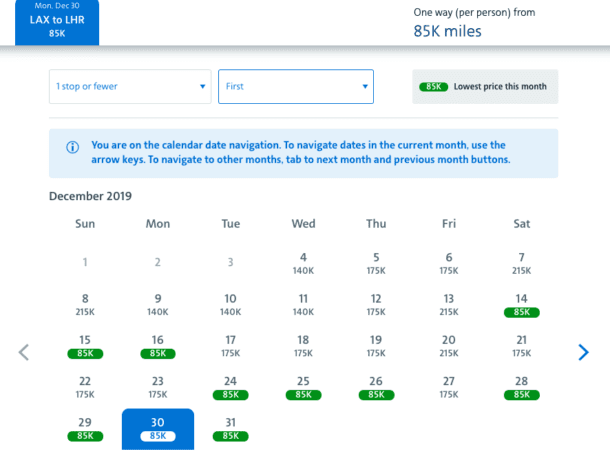Image resolution: width=610 pixels, height=467 pixels.
Task: Go to previous month with left arrow
Action: [25, 352]
